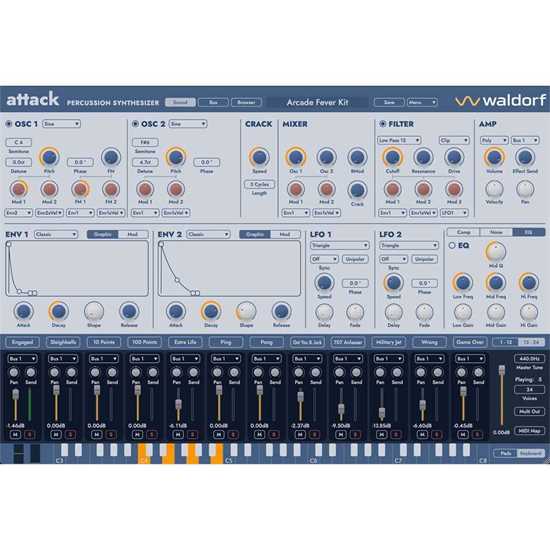This screenshot has width=550, height=550.
Task: Open the LFO 1 Triangle shape dropdown
Action: point(340,246)
